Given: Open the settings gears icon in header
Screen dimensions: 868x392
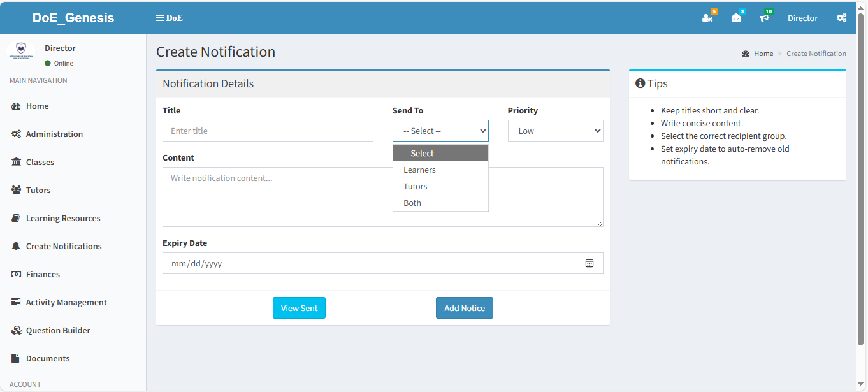Looking at the screenshot, I should [x=841, y=18].
